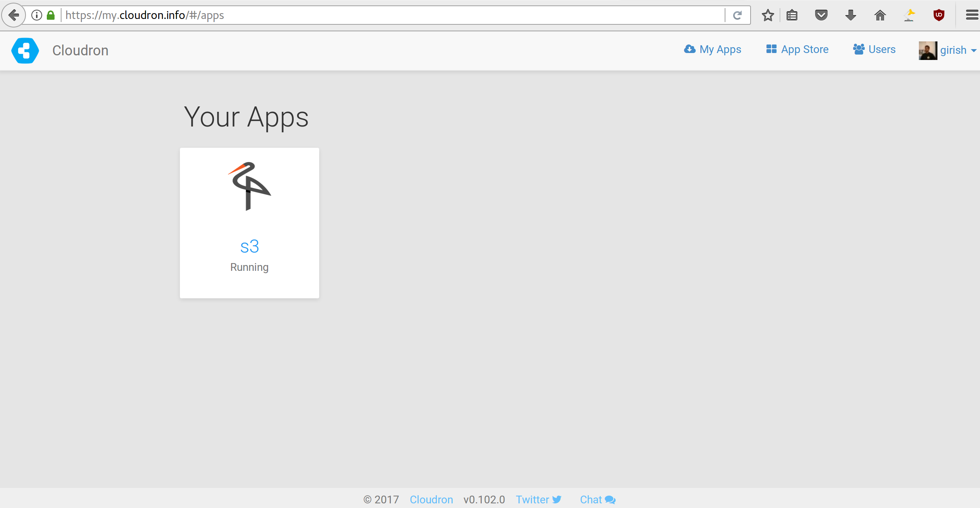The width and height of the screenshot is (980, 508).
Task: Click the Pocket save icon in the toolbar
Action: coord(821,15)
